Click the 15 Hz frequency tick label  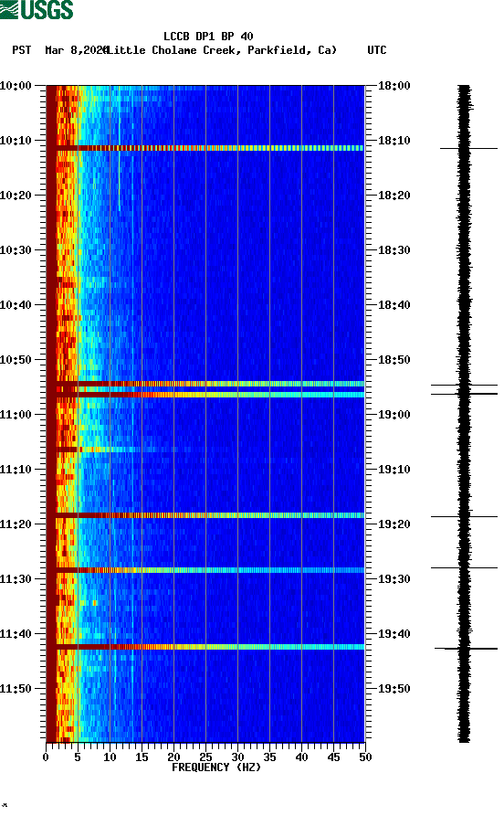click(142, 757)
